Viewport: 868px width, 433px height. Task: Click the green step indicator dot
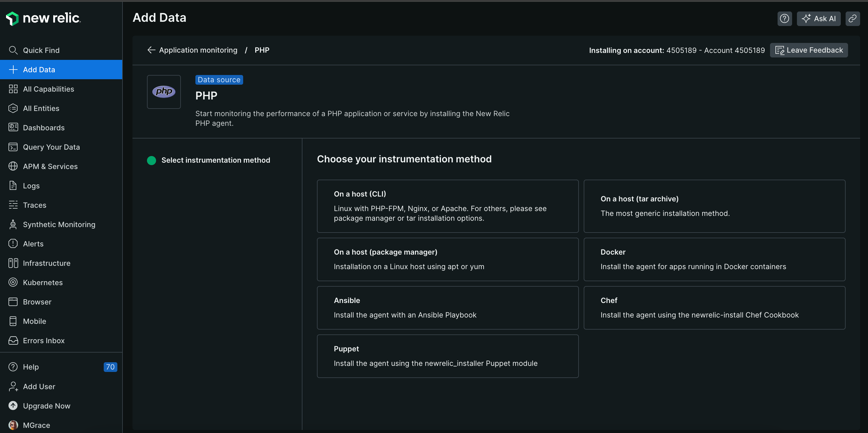click(151, 160)
